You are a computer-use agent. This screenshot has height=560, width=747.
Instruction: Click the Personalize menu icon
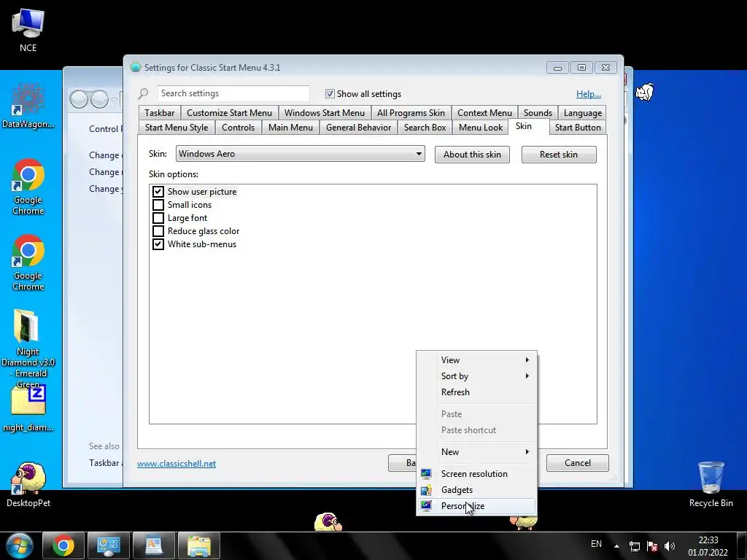[x=426, y=506]
